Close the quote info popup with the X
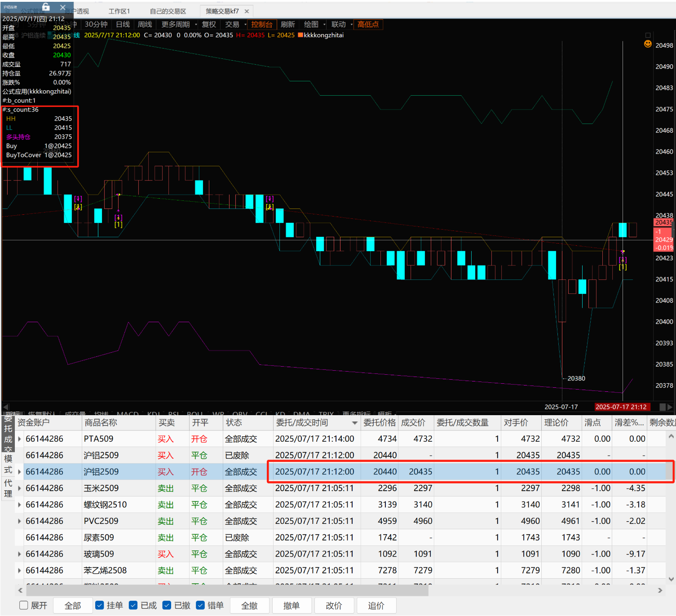The image size is (676, 616). [63, 7]
